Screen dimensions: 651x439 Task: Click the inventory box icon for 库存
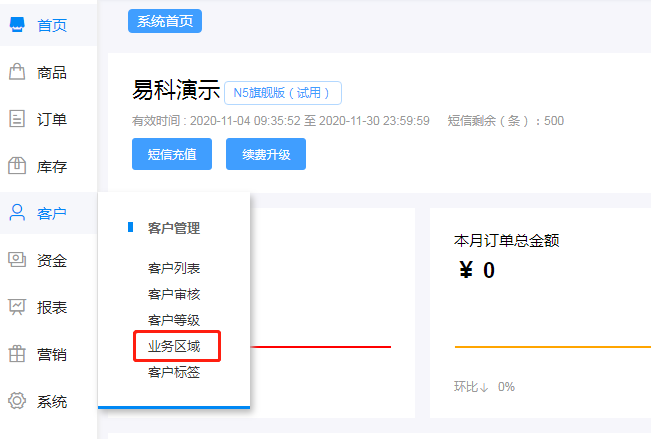pyautogui.click(x=17, y=166)
